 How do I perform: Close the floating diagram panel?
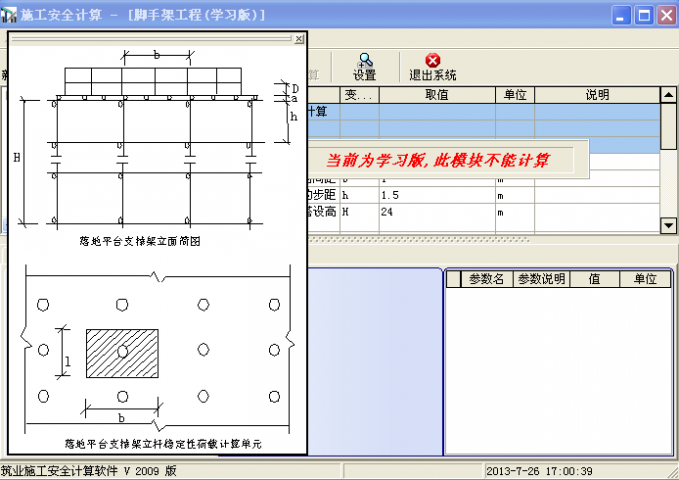pyautogui.click(x=299, y=39)
